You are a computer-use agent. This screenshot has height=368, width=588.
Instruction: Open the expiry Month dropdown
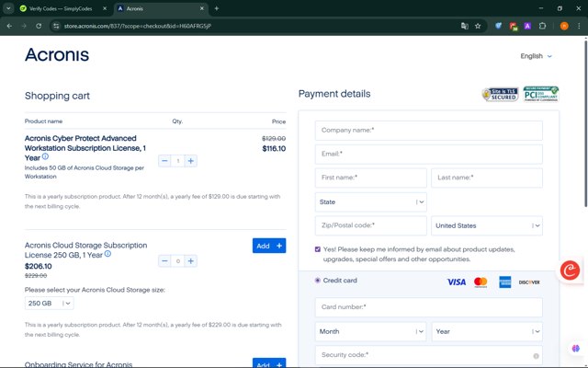pos(371,331)
